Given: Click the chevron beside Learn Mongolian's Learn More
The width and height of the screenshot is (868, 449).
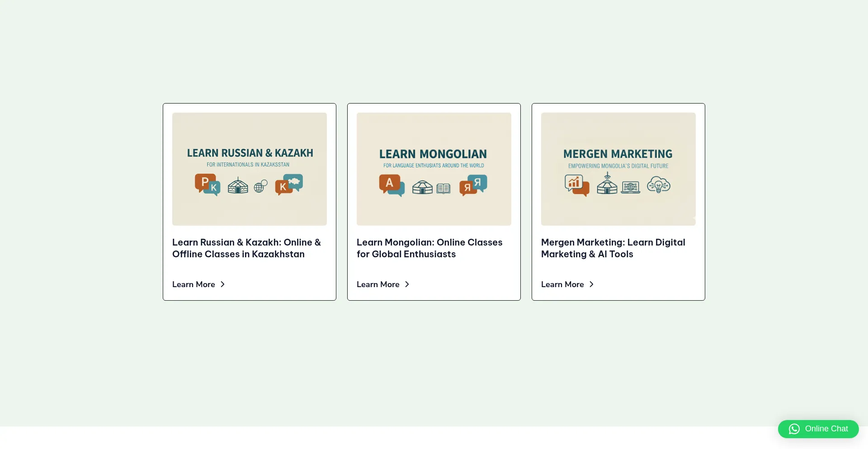Looking at the screenshot, I should click(x=407, y=284).
